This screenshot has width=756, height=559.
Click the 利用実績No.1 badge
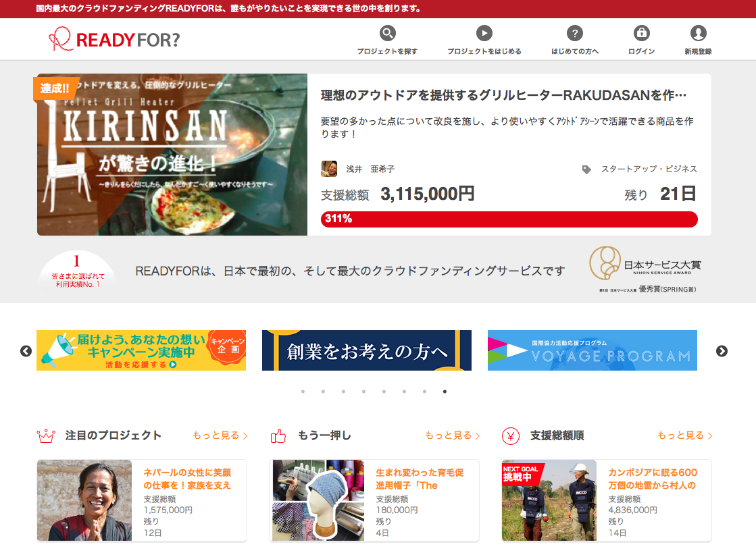coord(77,271)
